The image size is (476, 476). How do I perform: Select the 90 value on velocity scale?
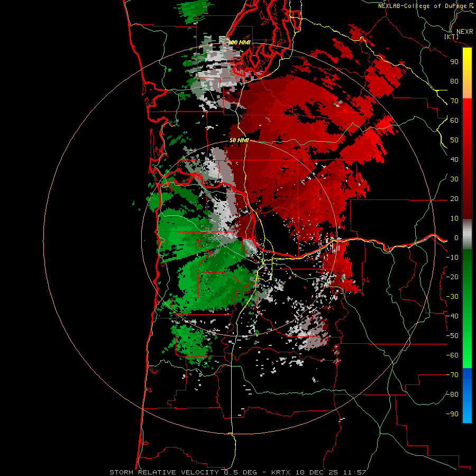coord(454,62)
